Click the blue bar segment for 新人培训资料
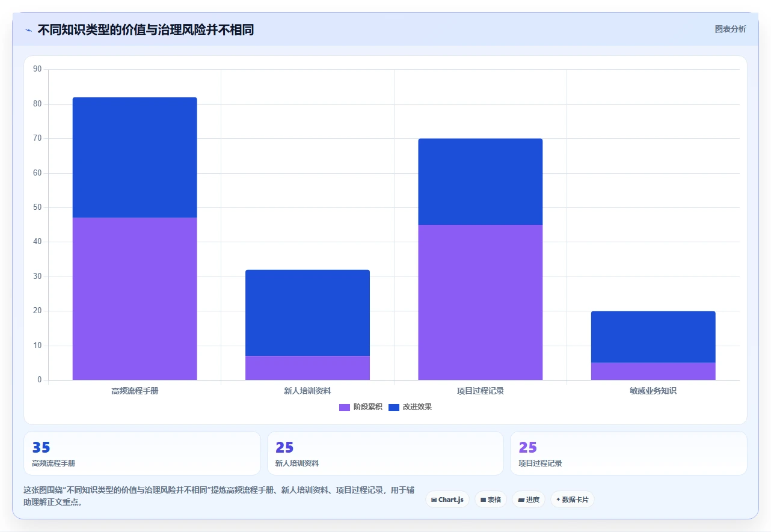Screen dimensions: 771x532 [x=307, y=313]
